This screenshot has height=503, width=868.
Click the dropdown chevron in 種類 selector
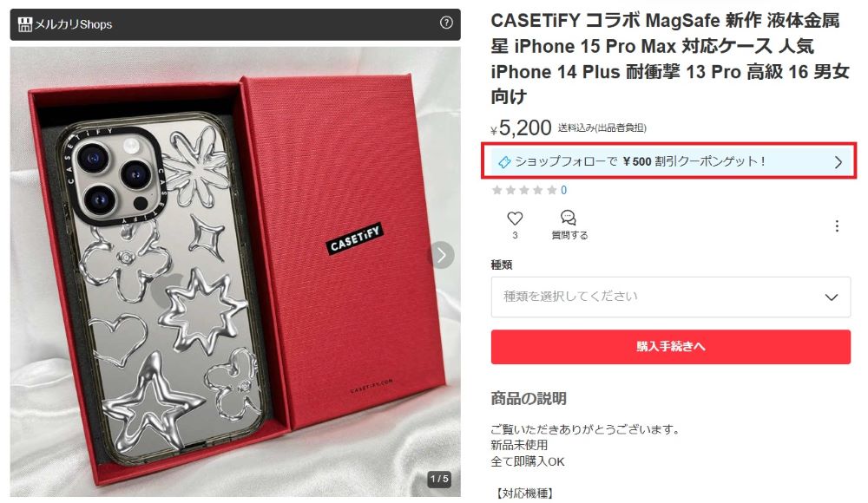(831, 297)
